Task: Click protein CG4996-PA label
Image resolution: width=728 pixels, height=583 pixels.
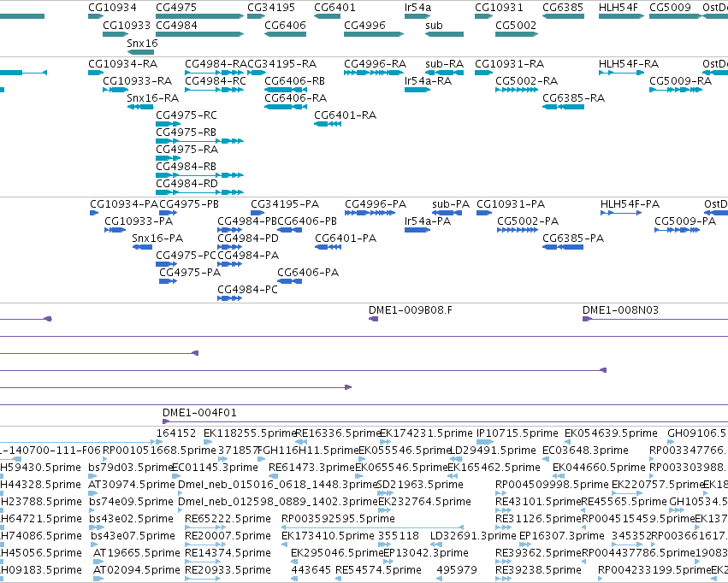Action: [376, 204]
